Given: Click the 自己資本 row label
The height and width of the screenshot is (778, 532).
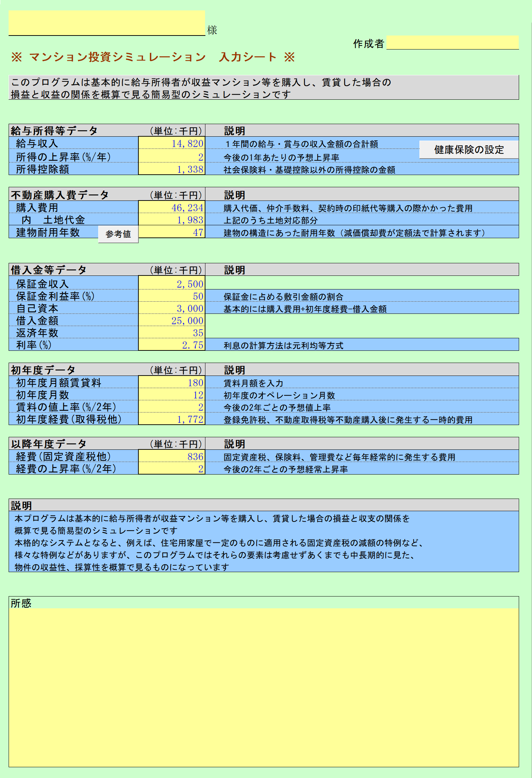Looking at the screenshot, I should (x=37, y=308).
